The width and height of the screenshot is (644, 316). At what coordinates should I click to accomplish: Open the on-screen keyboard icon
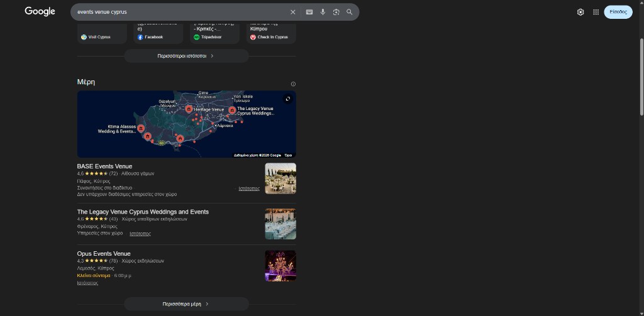tap(309, 12)
